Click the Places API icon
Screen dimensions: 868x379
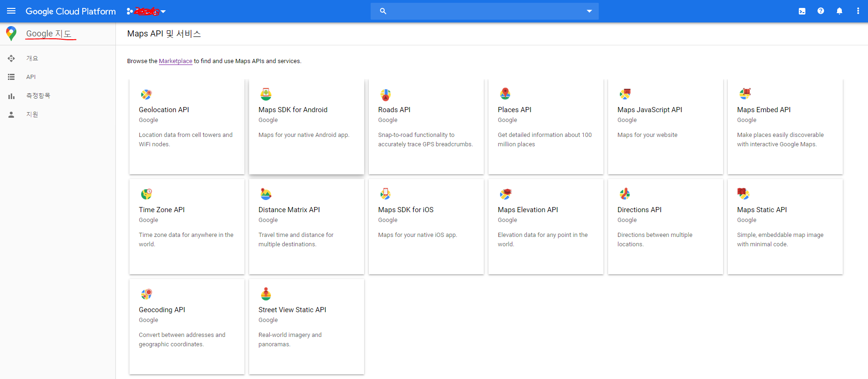tap(505, 94)
